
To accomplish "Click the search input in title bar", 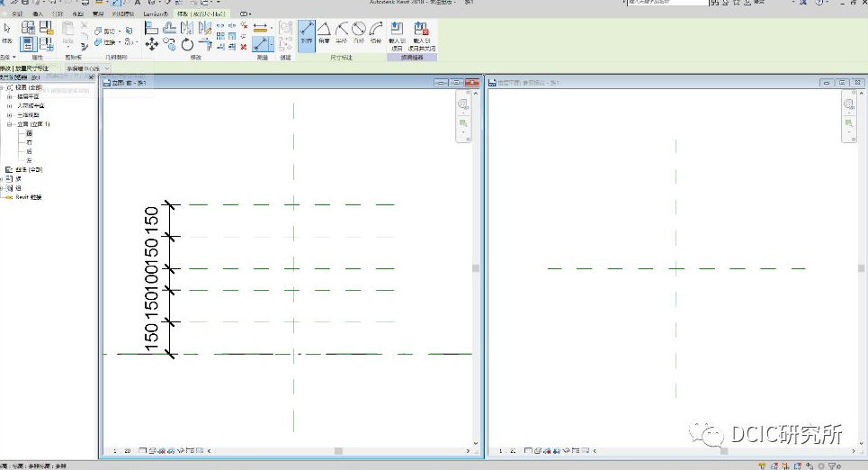I will (668, 2).
